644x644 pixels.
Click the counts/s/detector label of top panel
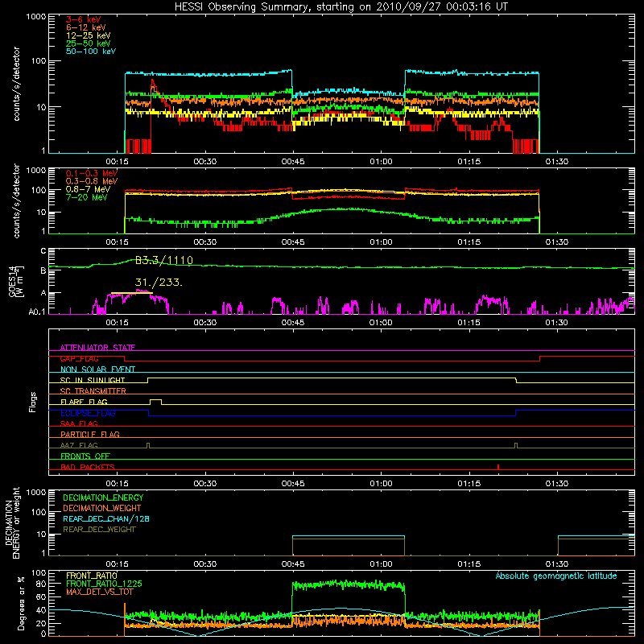(16, 84)
